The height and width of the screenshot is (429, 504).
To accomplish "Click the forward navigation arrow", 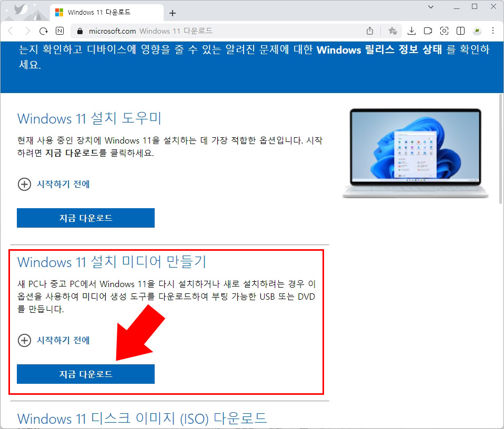I will 27,31.
